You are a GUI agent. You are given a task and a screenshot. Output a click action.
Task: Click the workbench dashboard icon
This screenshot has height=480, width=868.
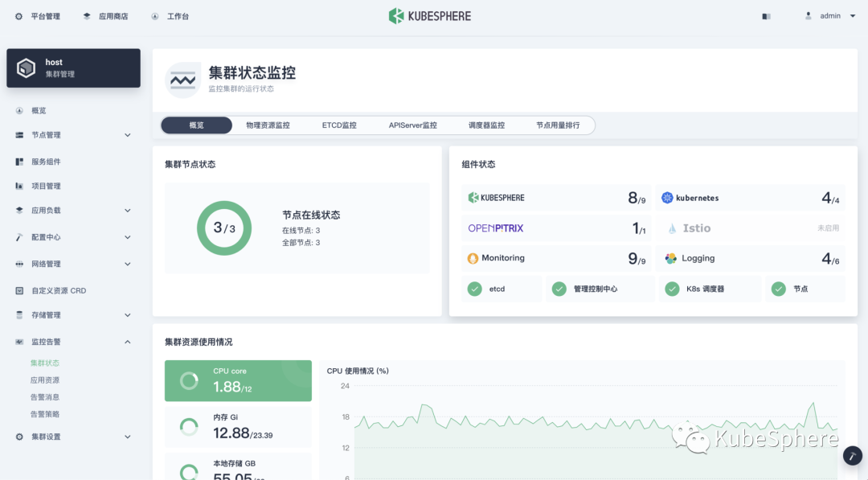point(155,17)
